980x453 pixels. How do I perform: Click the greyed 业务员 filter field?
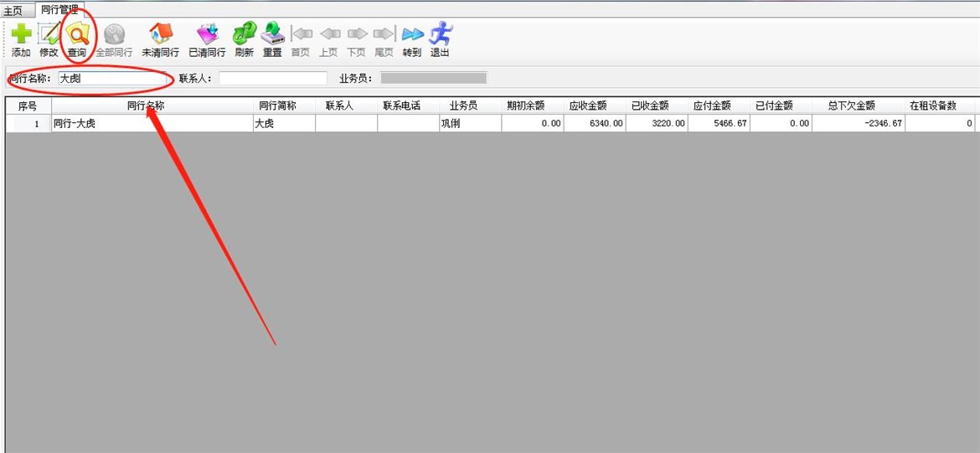[433, 79]
